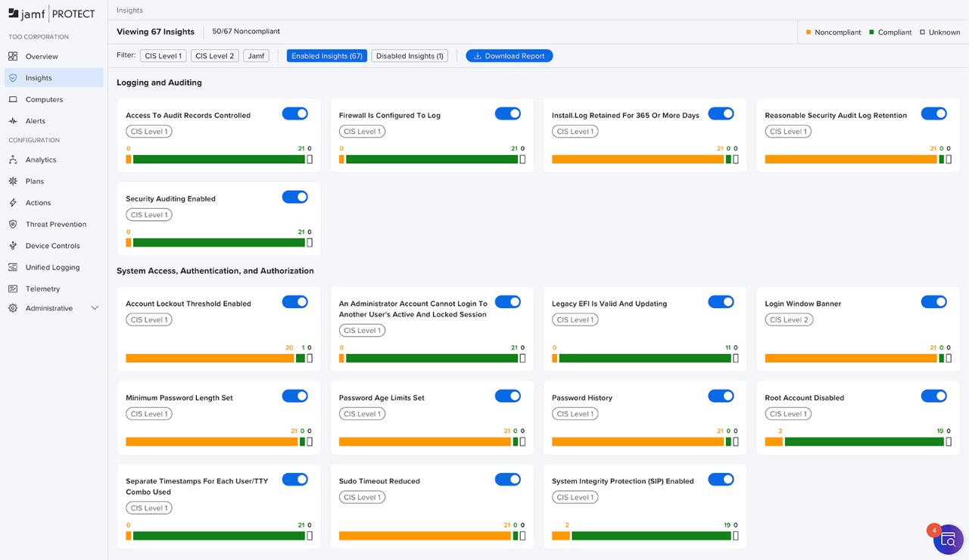Viewport: 969px width, 560px height.
Task: Toggle off Root Account Disabled insight
Action: click(x=933, y=396)
